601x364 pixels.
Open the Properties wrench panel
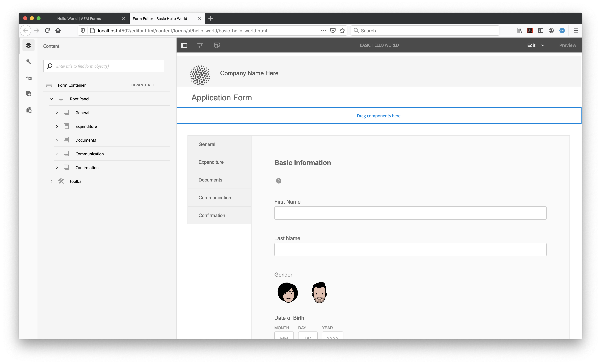click(x=29, y=62)
